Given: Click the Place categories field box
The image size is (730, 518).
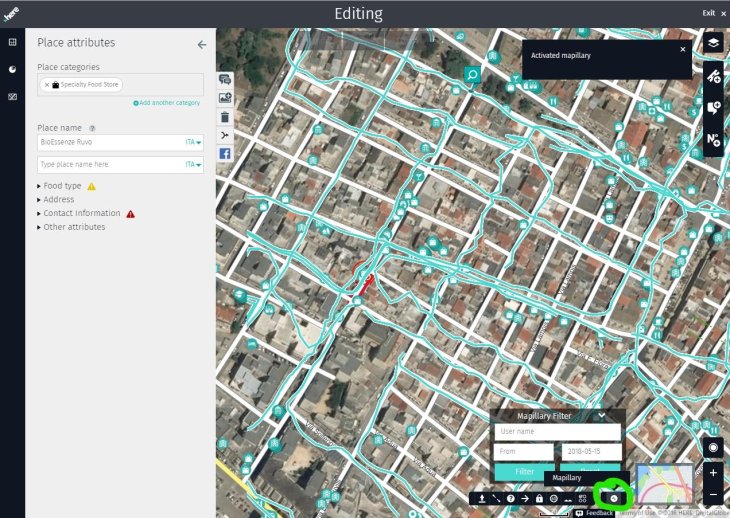Looking at the screenshot, I should click(x=120, y=84).
